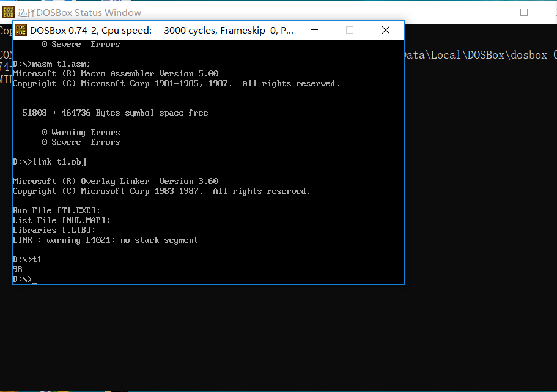Click the lower '0 Warning Errors' line

(81, 132)
